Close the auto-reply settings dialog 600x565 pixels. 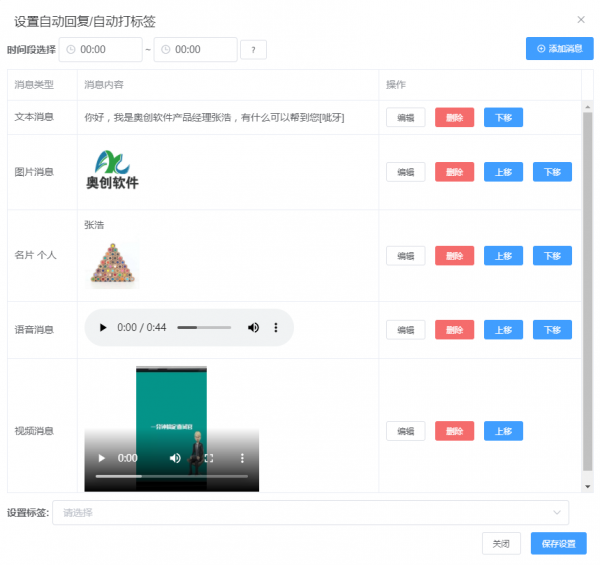(x=581, y=19)
